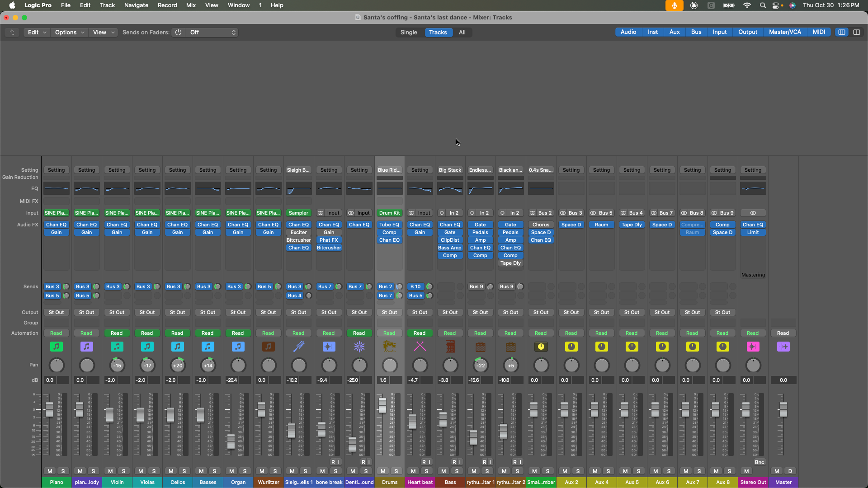Screen dimensions: 868x488
Task: Click the Denti...ound track starburst icon
Action: 359,347
